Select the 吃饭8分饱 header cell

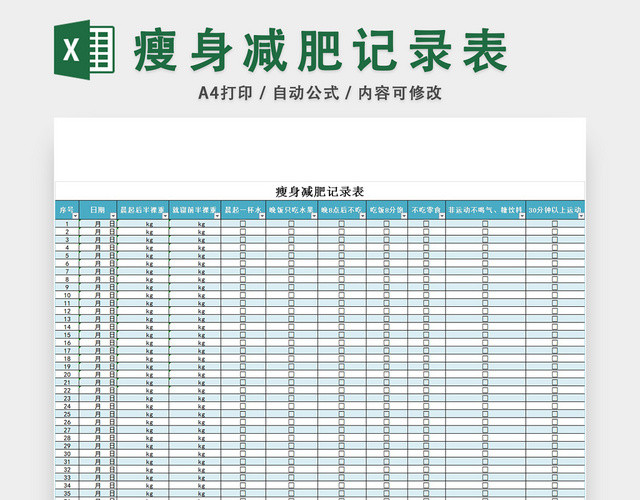(387, 210)
